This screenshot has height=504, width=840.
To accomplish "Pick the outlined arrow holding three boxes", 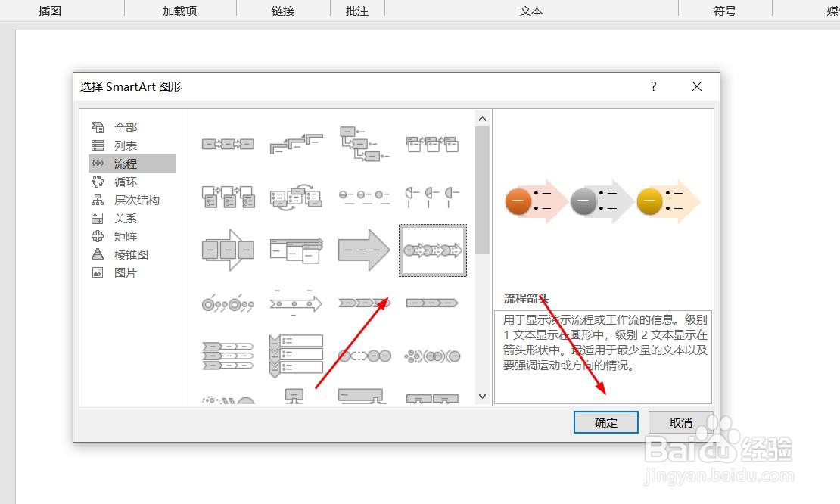I will pos(228,250).
